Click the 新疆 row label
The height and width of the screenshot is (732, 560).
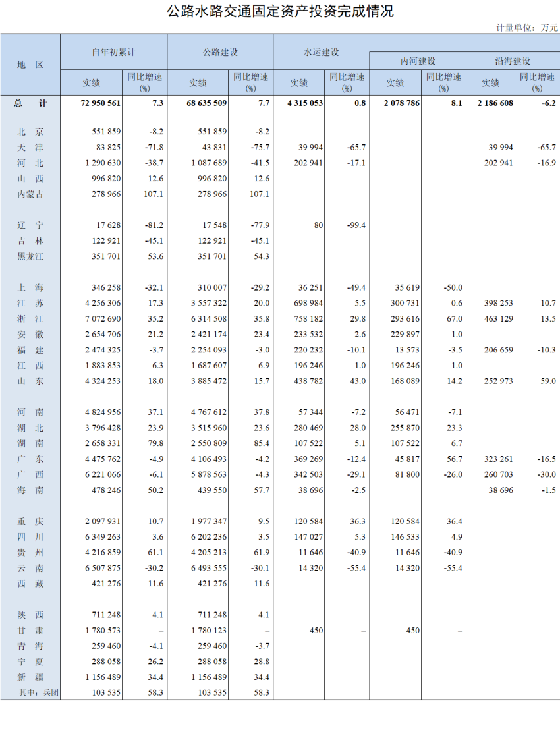point(30,677)
